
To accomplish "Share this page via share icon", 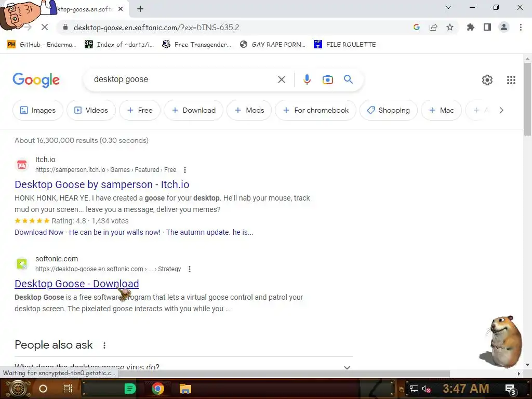I will pos(433,27).
